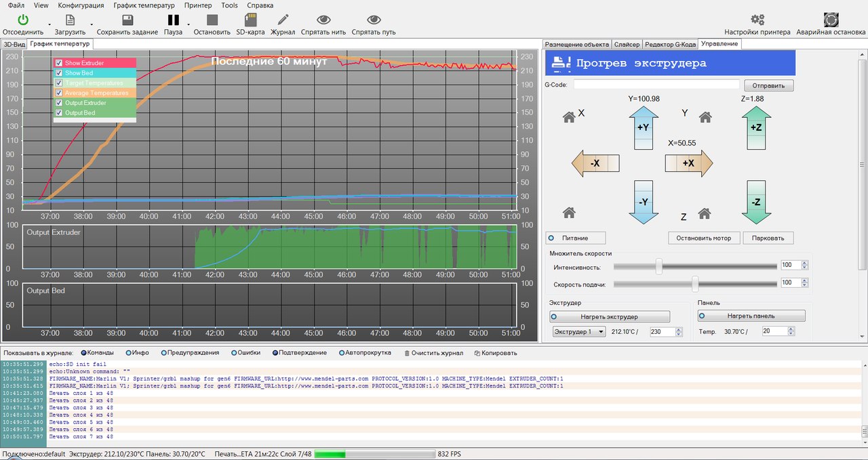Open the Extruder 1 dropdown
Image resolution: width=868 pixels, height=460 pixels.
pos(578,332)
